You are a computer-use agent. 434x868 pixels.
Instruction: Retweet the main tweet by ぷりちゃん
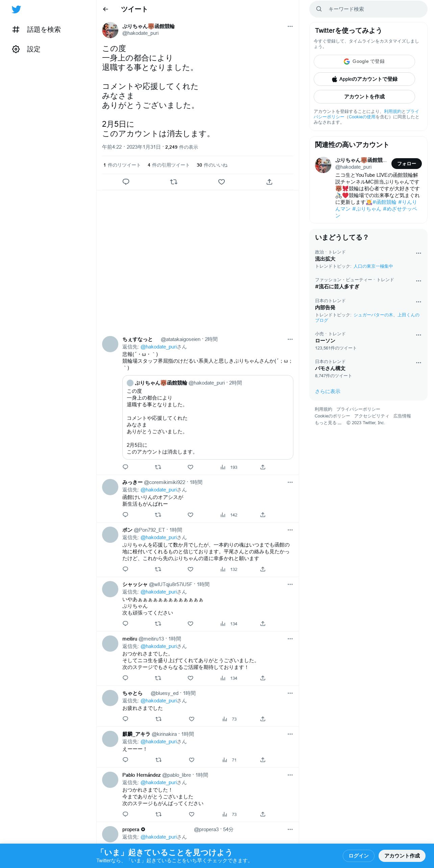tap(174, 182)
